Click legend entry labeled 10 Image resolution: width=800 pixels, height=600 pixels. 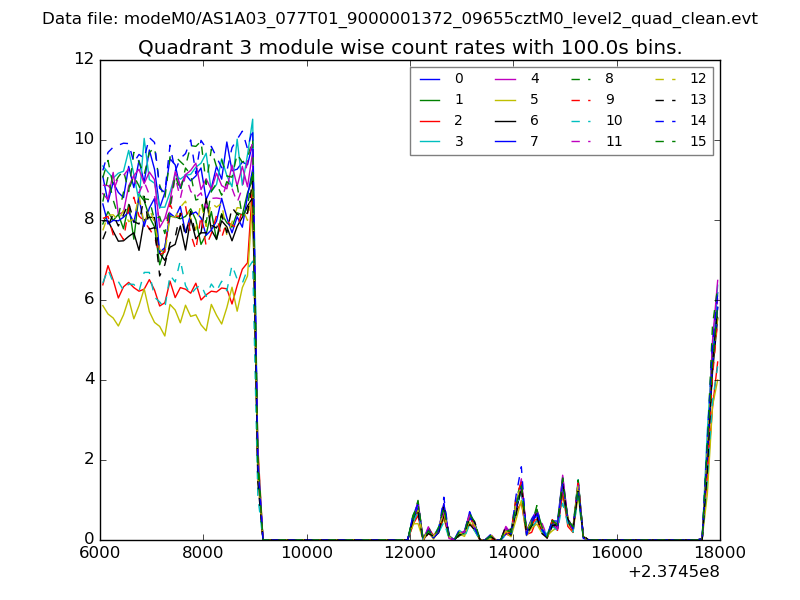(597, 120)
